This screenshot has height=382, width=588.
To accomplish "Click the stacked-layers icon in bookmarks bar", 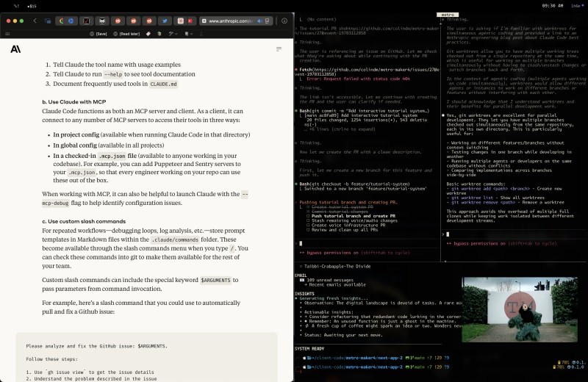I will click(159, 34).
